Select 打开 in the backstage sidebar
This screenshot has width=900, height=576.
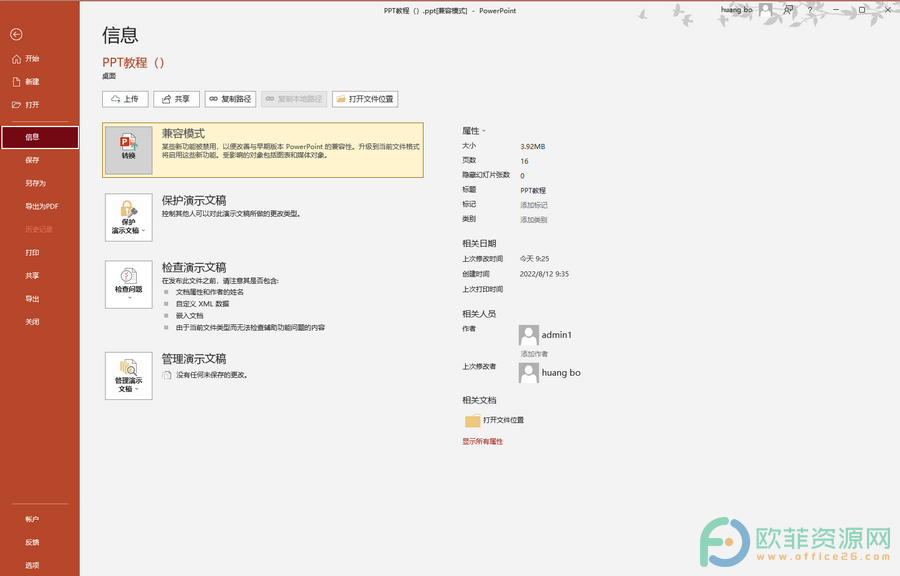coord(26,104)
